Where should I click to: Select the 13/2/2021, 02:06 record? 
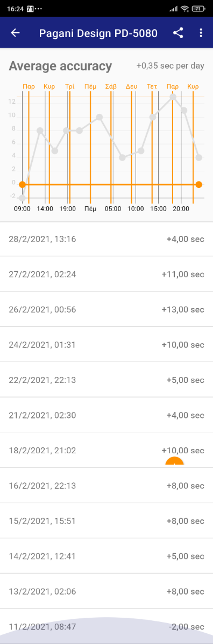tap(106, 591)
